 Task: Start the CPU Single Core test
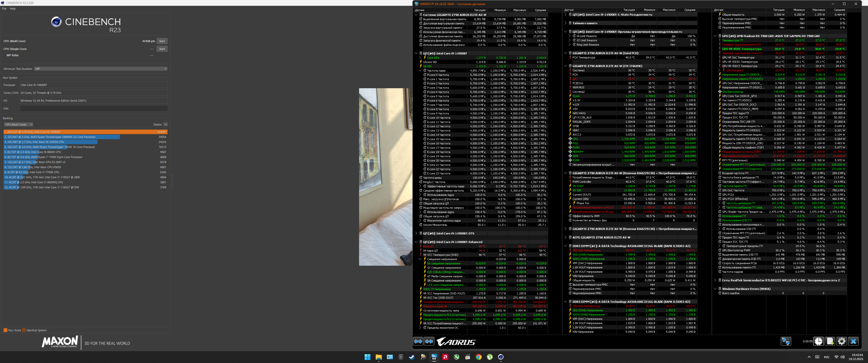pyautogui.click(x=162, y=49)
